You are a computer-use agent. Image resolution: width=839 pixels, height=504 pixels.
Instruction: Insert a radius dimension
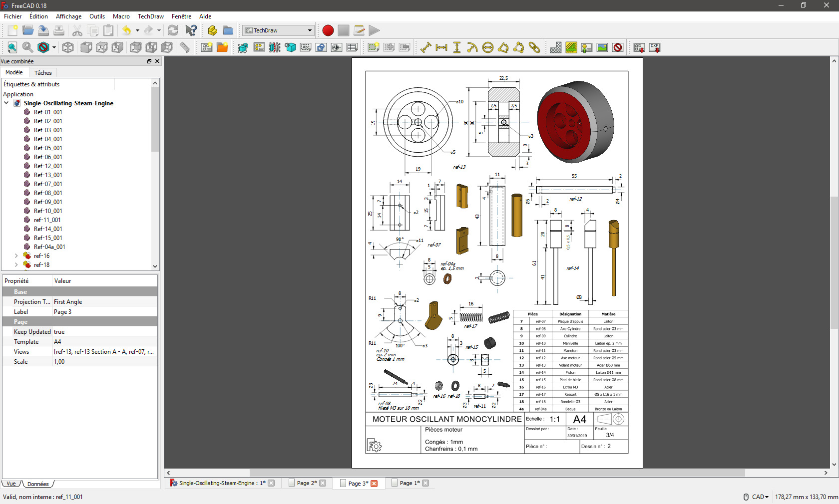[472, 47]
